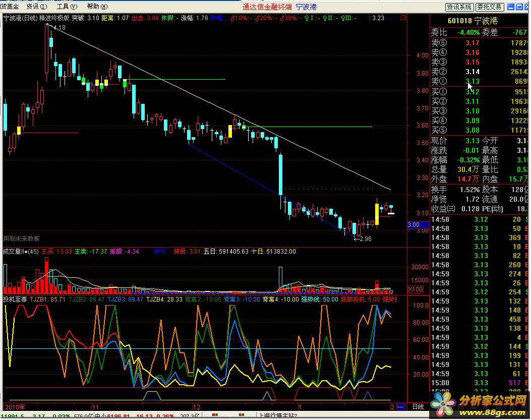Screen dimensions: 531x420
Task: Click the TJZB1: 85.71 label
Action: [x=48, y=299]
